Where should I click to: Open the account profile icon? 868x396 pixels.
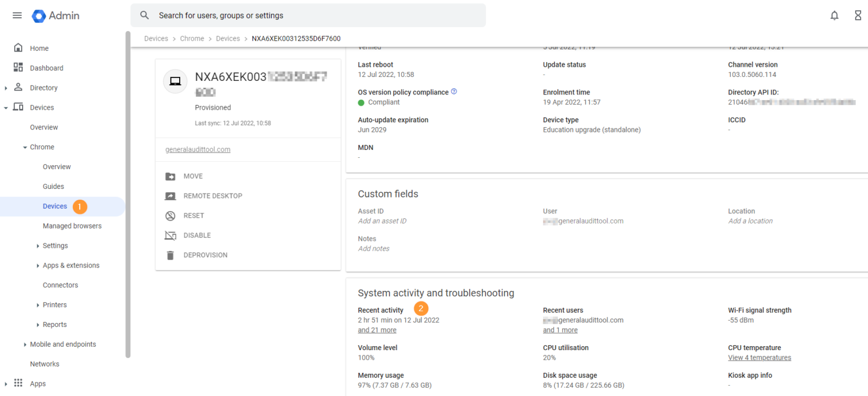coord(858,15)
